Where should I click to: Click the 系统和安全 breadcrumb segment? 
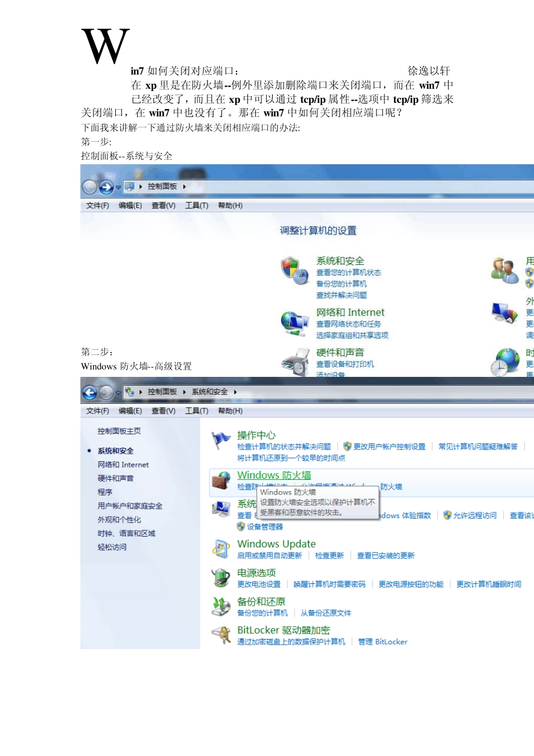tap(210, 392)
